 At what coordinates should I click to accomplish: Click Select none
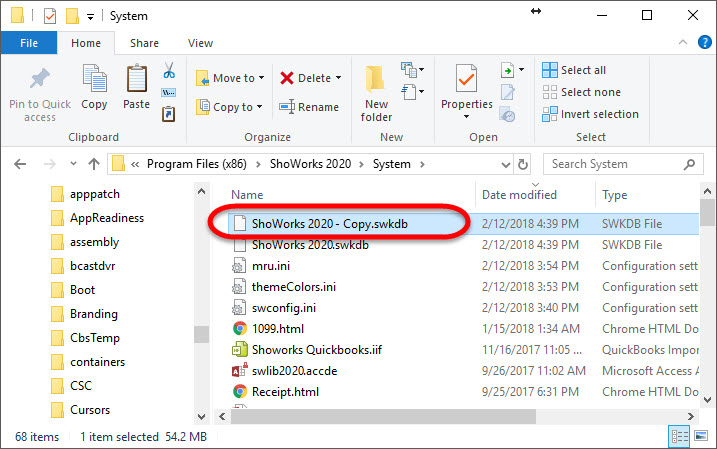(581, 92)
